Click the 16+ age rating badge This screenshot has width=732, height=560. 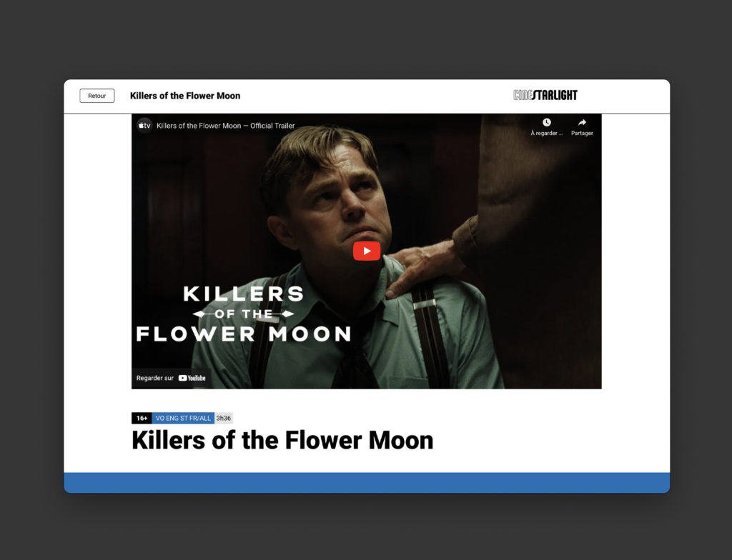point(142,418)
